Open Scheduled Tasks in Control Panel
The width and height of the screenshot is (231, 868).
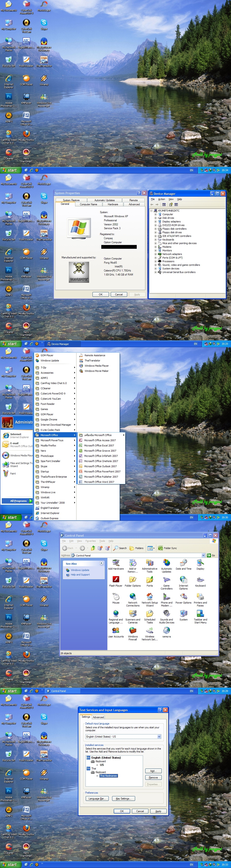(150, 617)
